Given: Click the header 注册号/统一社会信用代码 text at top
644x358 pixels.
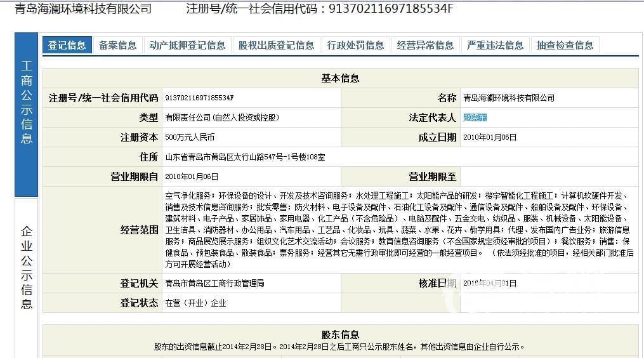Looking at the screenshot, I should (320, 9).
